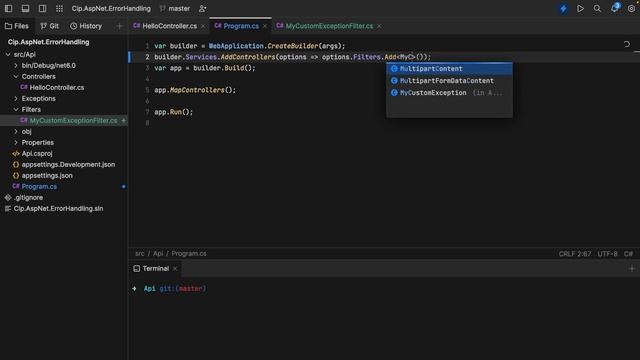Click on app.Run() code line
Screen dimensions: 640x360
coord(173,112)
